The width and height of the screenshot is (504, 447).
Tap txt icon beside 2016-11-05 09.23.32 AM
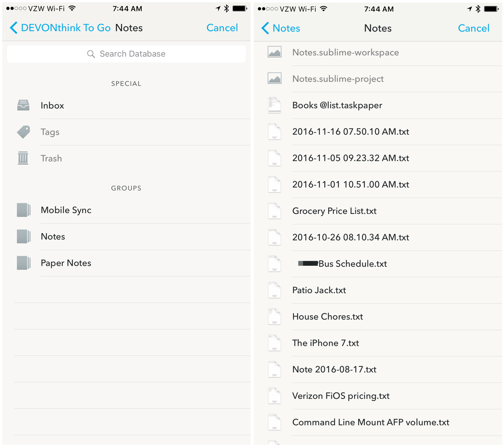click(x=274, y=158)
